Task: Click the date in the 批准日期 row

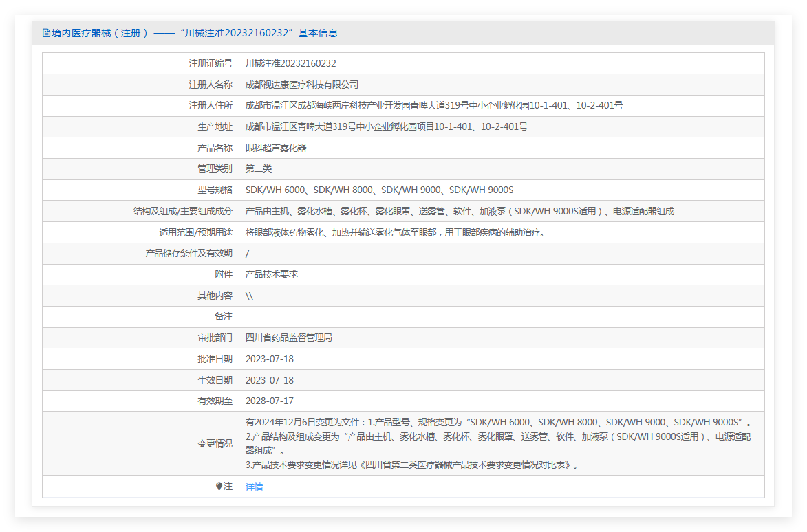Action: [269, 359]
